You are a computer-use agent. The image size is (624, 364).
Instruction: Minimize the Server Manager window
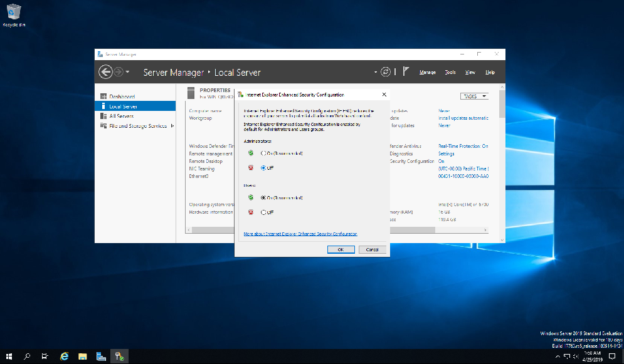point(462,54)
